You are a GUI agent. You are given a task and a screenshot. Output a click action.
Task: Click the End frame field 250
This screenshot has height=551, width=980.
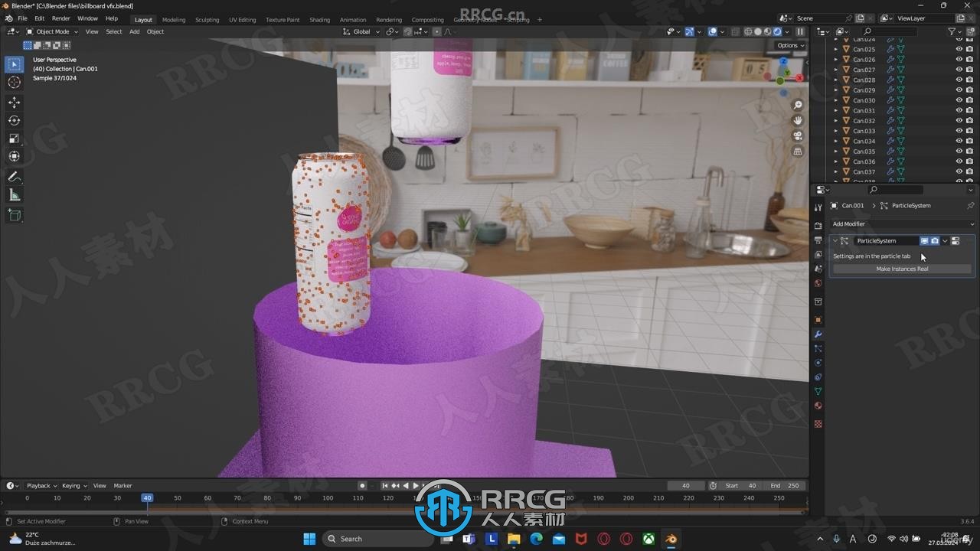(782, 486)
